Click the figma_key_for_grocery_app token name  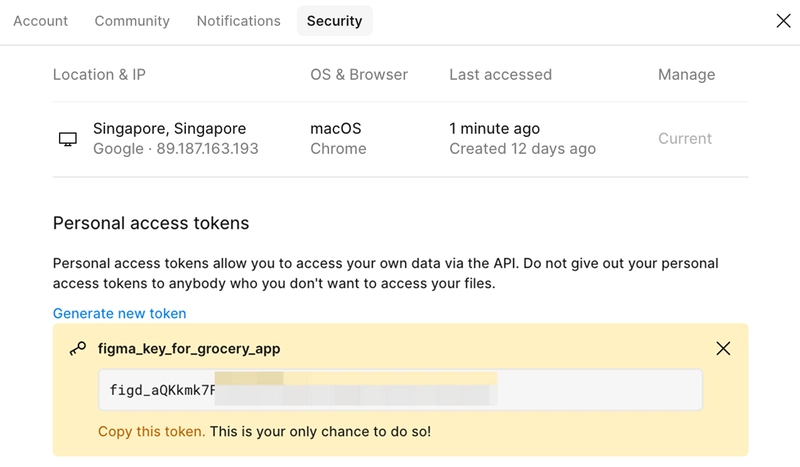189,349
